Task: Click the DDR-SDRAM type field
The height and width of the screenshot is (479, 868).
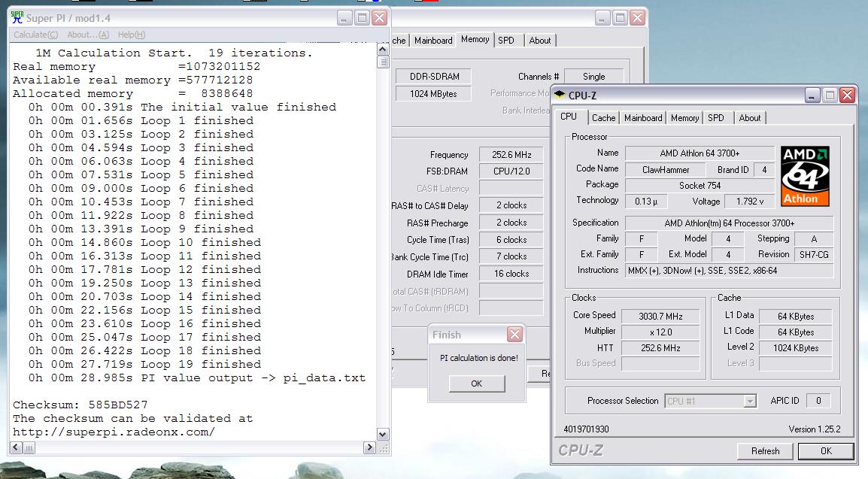Action: coord(434,77)
